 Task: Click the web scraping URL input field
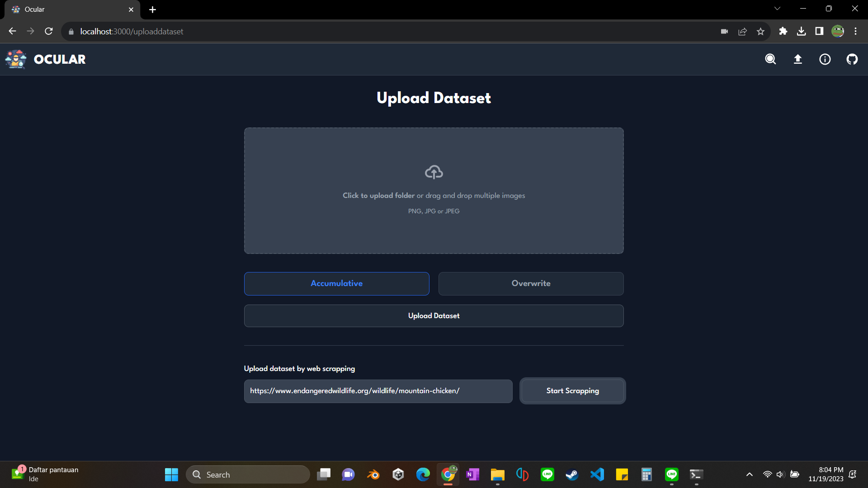[x=378, y=391]
